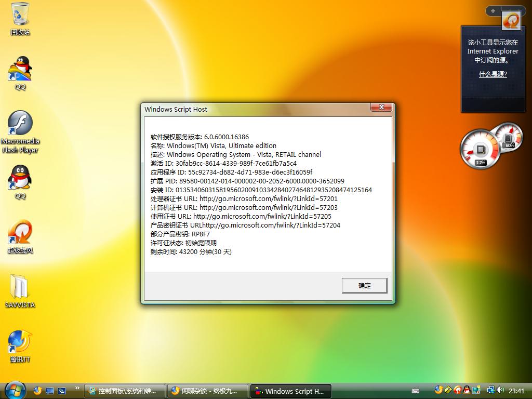Click the memory usage gauge showing 60%
The height and width of the screenshot is (399, 532).
point(508,137)
